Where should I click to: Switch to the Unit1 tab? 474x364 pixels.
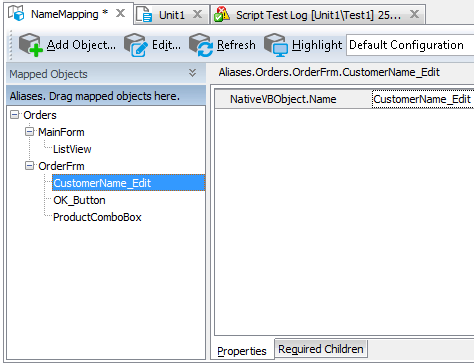click(x=172, y=15)
